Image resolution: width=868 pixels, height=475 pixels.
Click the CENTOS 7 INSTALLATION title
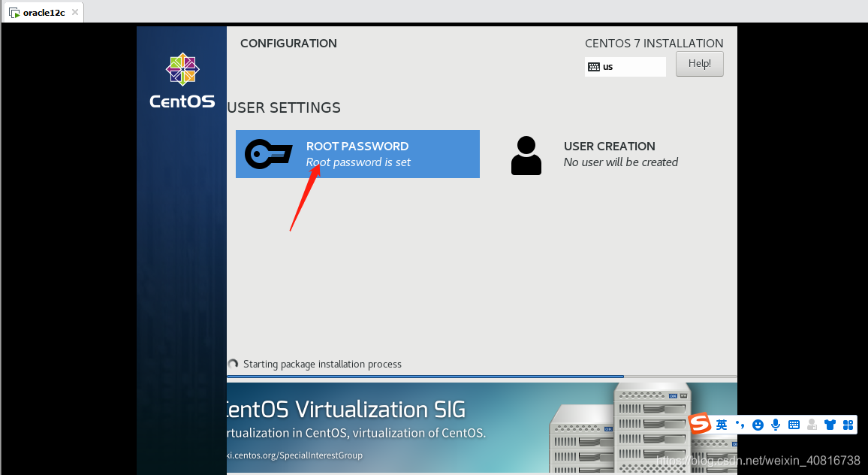pos(654,44)
